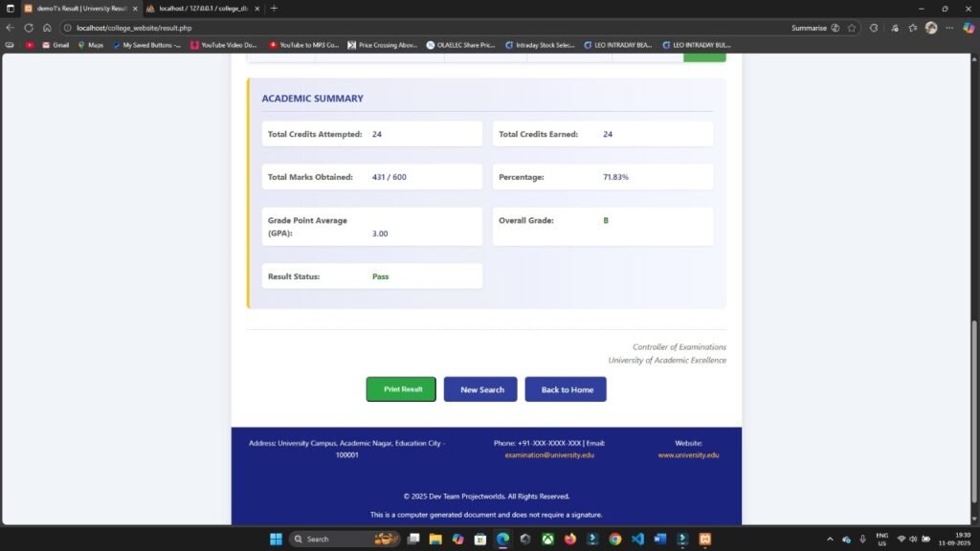Viewport: 980px width, 551px height.
Task: Expand hidden icons in the system tray
Action: tap(829, 537)
